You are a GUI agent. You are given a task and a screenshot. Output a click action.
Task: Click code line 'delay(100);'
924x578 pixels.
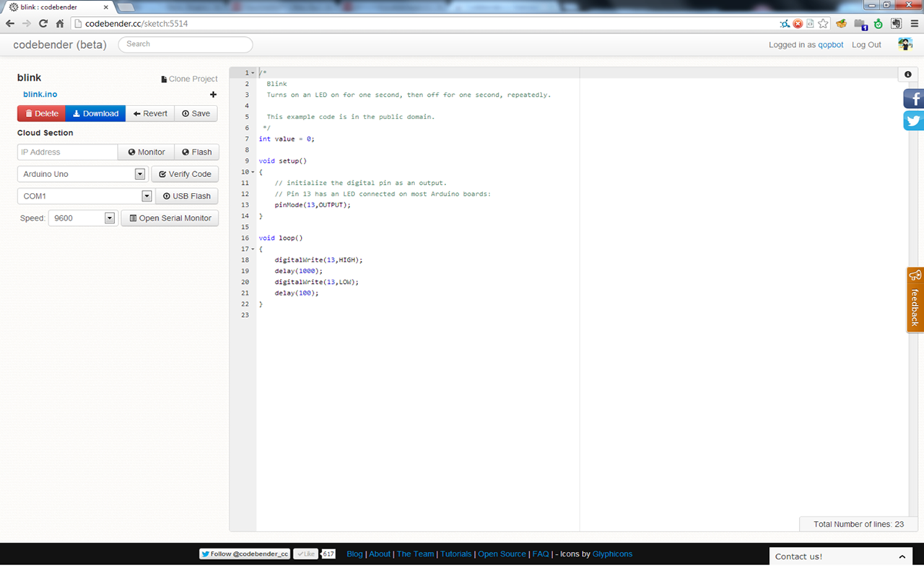(297, 293)
